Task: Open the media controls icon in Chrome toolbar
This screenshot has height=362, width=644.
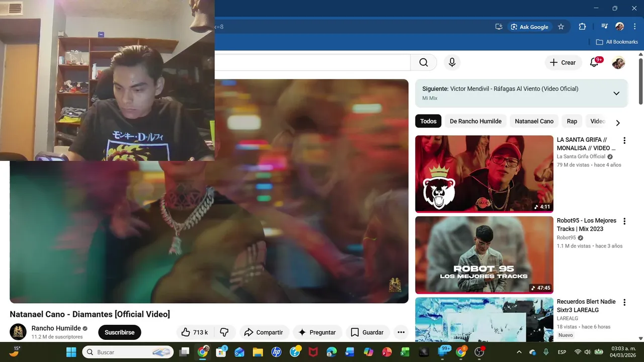Action: pos(605,27)
